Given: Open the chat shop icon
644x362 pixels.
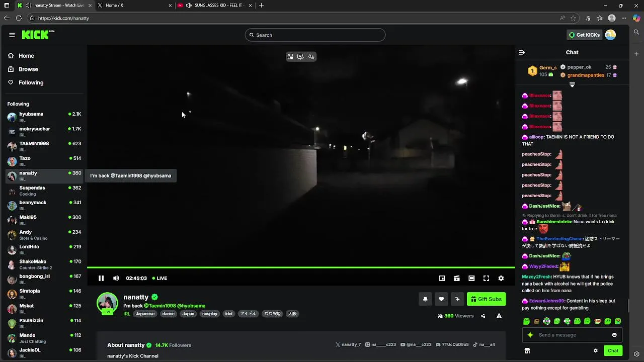Looking at the screenshot, I should [x=527, y=351].
